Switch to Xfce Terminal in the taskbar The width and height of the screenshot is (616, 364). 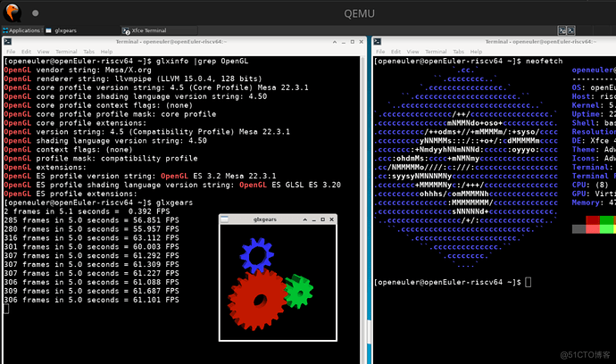pos(149,30)
